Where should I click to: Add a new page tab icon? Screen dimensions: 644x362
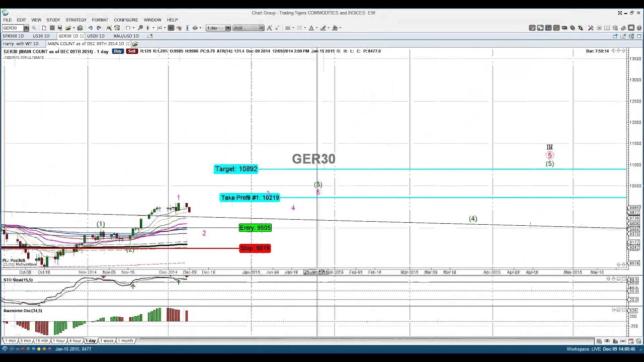[x=150, y=36]
